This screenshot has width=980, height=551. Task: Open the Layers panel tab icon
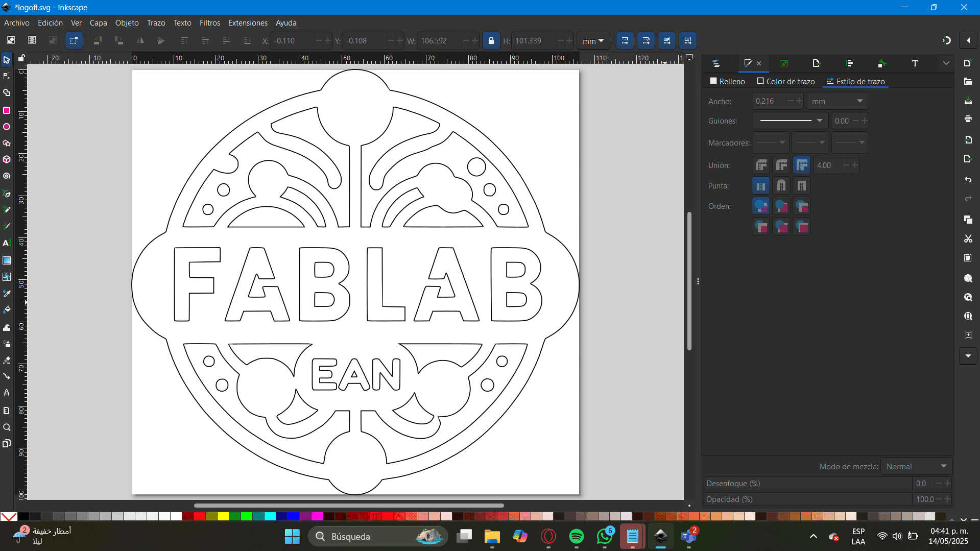click(716, 63)
